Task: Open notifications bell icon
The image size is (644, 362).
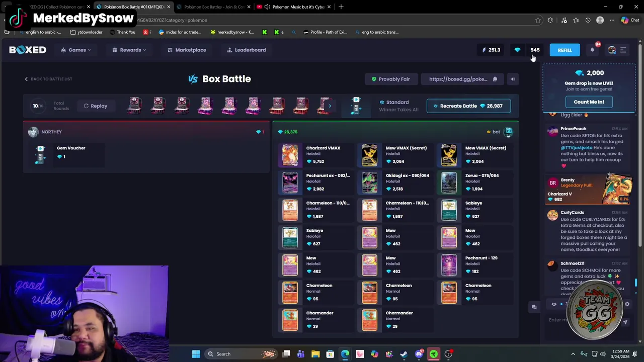Action: [592, 50]
